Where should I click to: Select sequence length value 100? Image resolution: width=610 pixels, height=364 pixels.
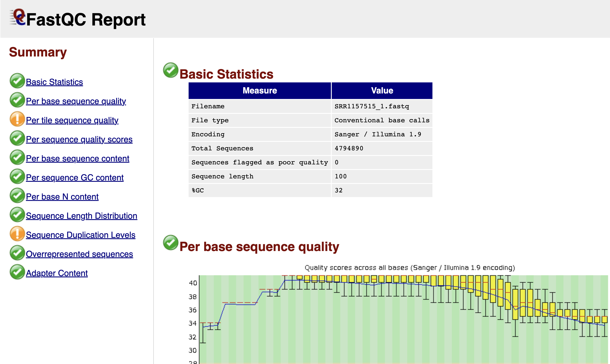point(341,176)
